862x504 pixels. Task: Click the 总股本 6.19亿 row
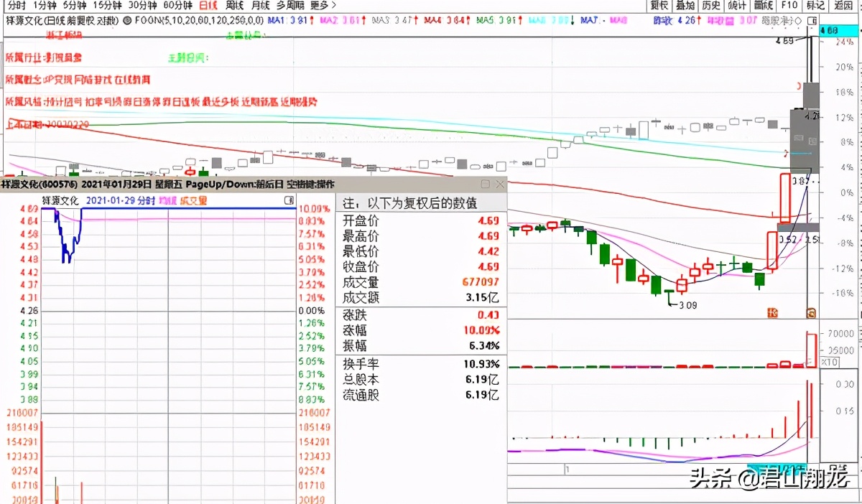pyautogui.click(x=422, y=380)
